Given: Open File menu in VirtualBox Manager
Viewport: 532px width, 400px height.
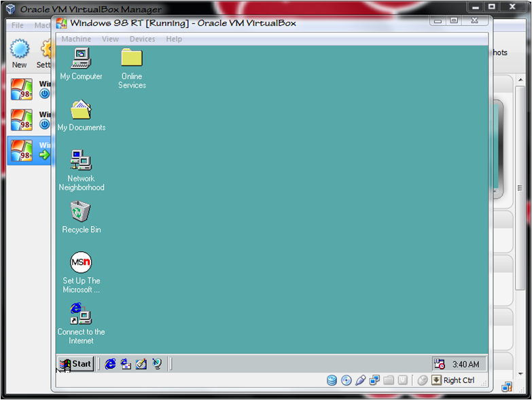Looking at the screenshot, I should click(17, 25).
